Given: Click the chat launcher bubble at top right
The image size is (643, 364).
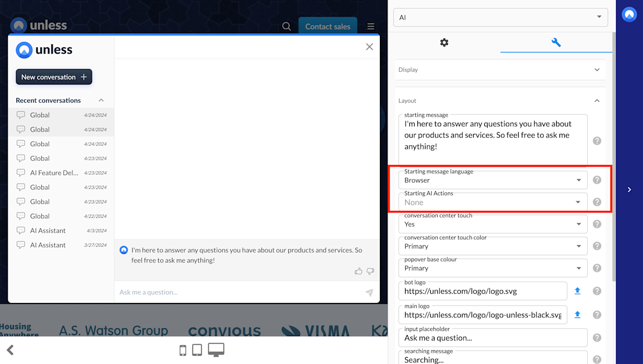Looking at the screenshot, I should point(629,14).
